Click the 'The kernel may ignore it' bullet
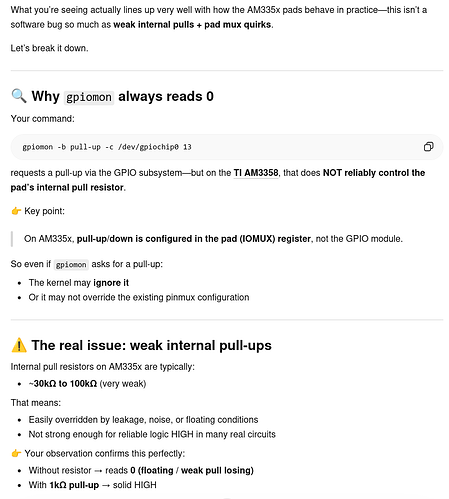The image size is (449, 499). [x=79, y=283]
